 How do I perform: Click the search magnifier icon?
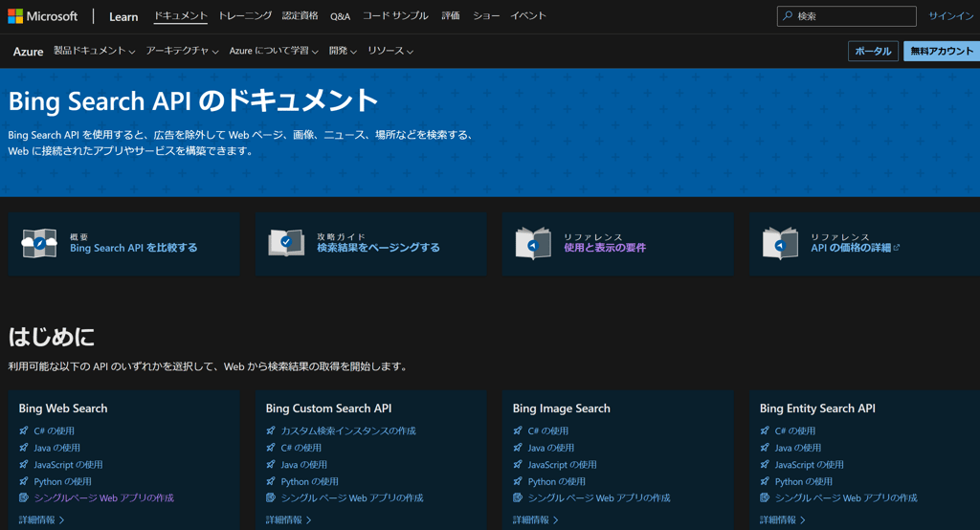(x=788, y=15)
